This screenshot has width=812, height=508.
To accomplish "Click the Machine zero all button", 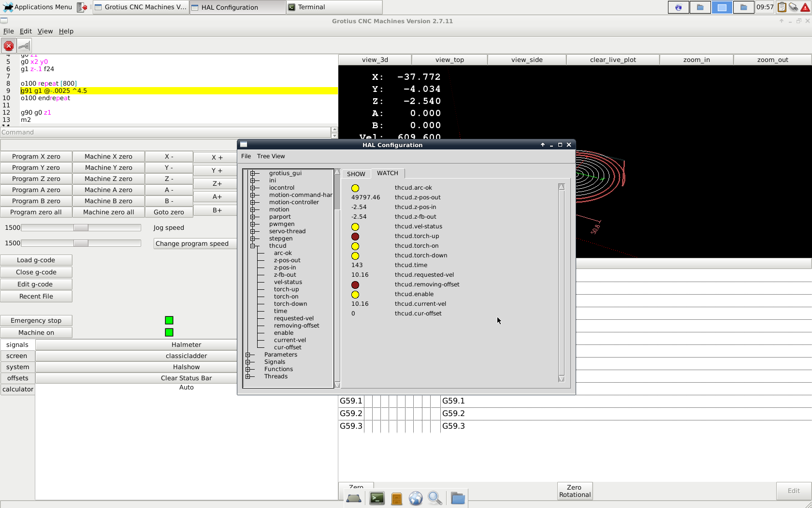I will 109,212.
